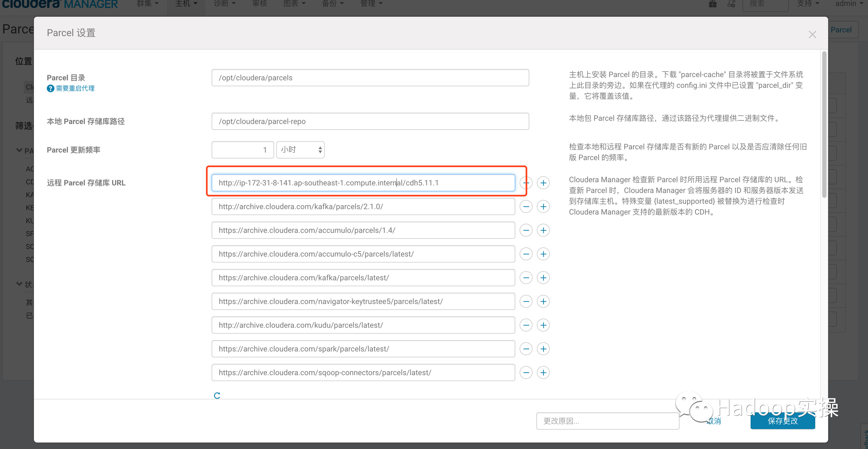Open the 主机 menu
Screen dimensions: 868x449
(186, 4)
